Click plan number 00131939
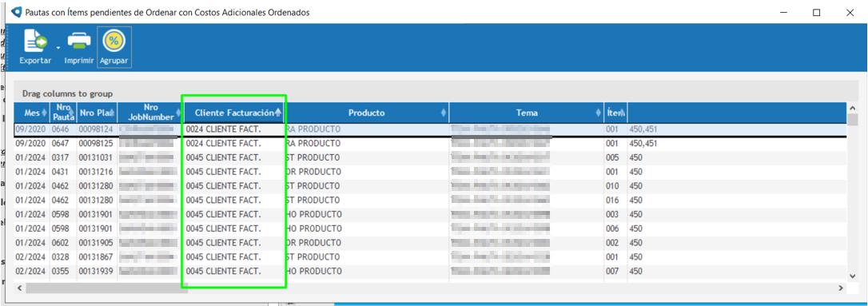Viewport: 868px width, 306px height. click(x=95, y=272)
